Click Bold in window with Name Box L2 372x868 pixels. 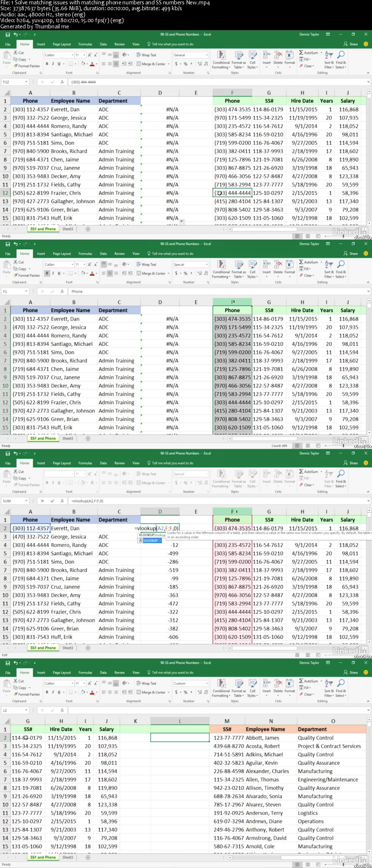tap(47, 692)
